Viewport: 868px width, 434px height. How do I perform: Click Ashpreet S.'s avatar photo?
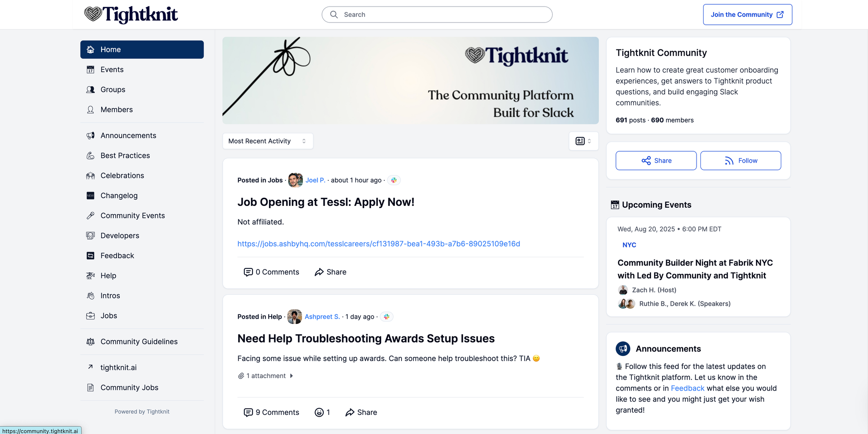[295, 317]
